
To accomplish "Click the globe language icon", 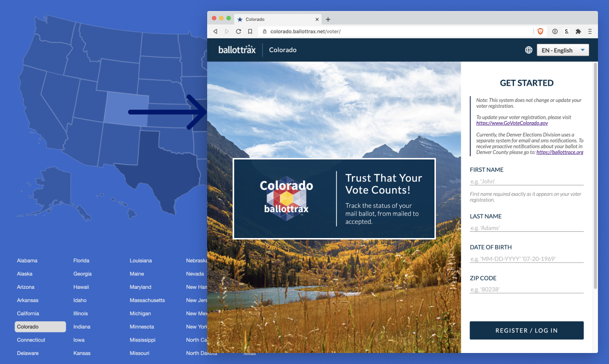I will 528,50.
